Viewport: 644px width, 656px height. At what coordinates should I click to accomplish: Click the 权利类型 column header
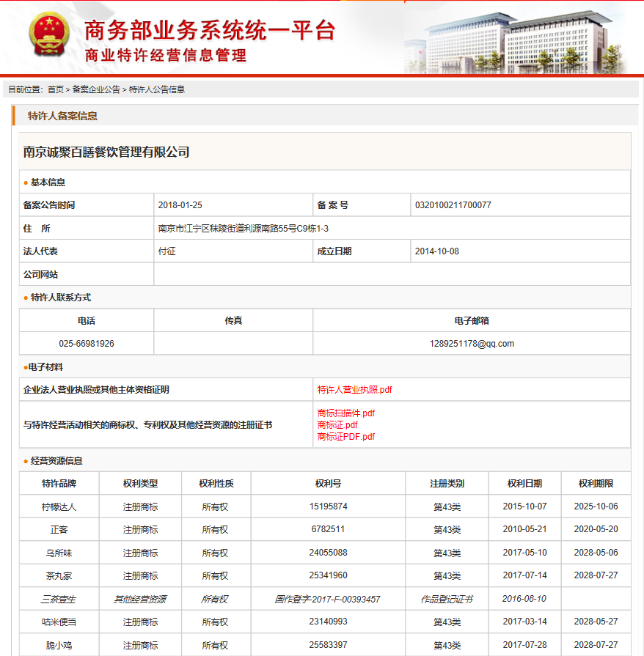(x=140, y=484)
